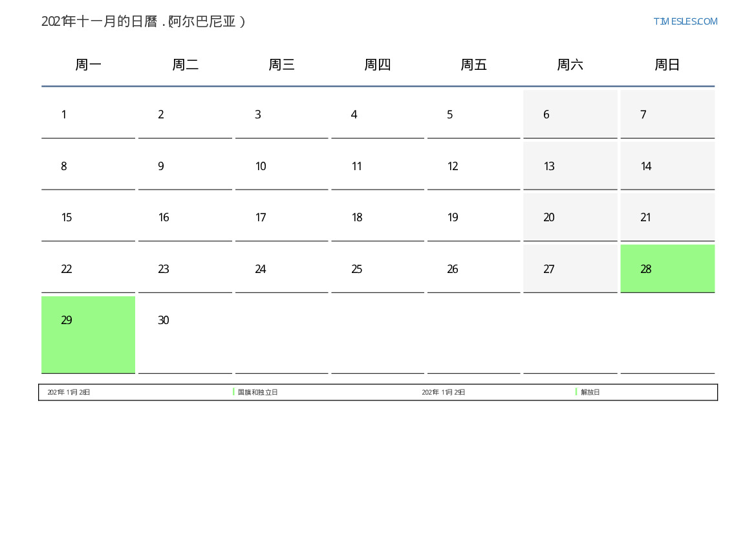Click the calendar title for November 2021
The width and height of the screenshot is (756, 535).
143,21
